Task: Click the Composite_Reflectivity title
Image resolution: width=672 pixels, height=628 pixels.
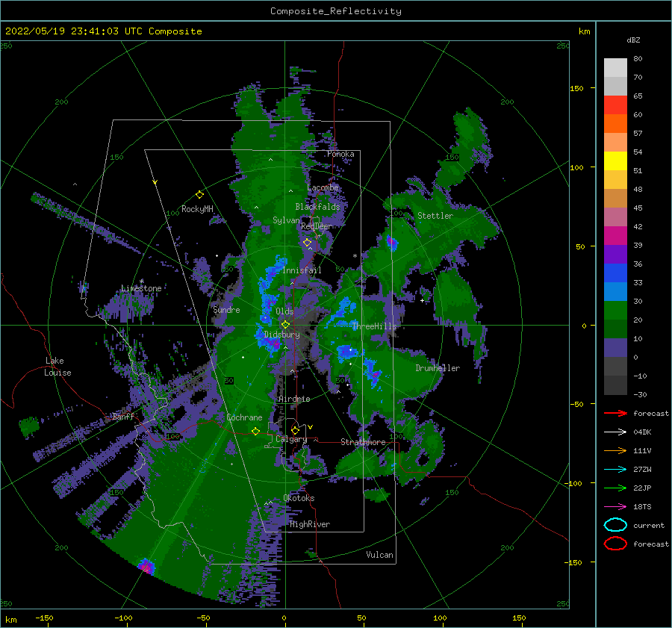Action: (x=336, y=11)
